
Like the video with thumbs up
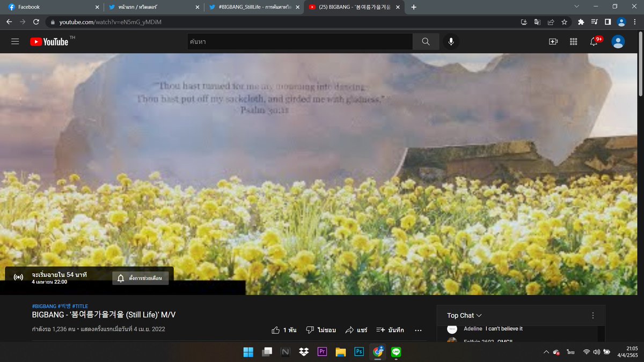(284, 330)
